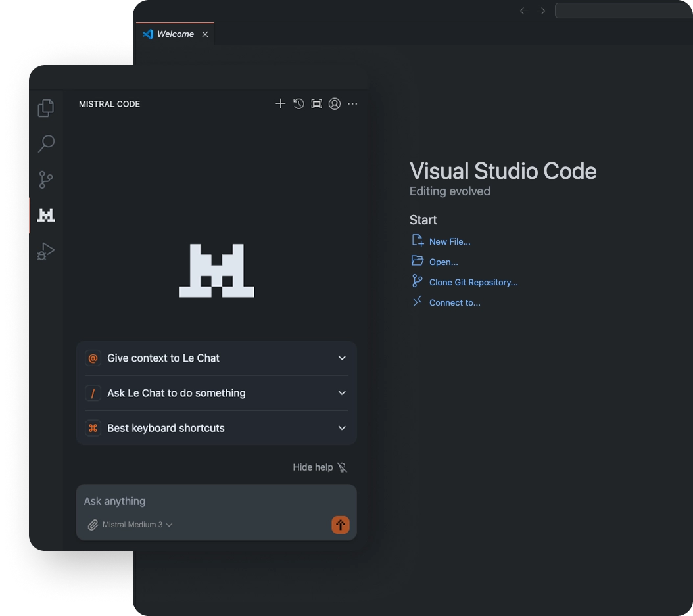Screen dimensions: 693x616
Task: Toggle the expand view icon in Mistral Code
Action: pos(316,103)
